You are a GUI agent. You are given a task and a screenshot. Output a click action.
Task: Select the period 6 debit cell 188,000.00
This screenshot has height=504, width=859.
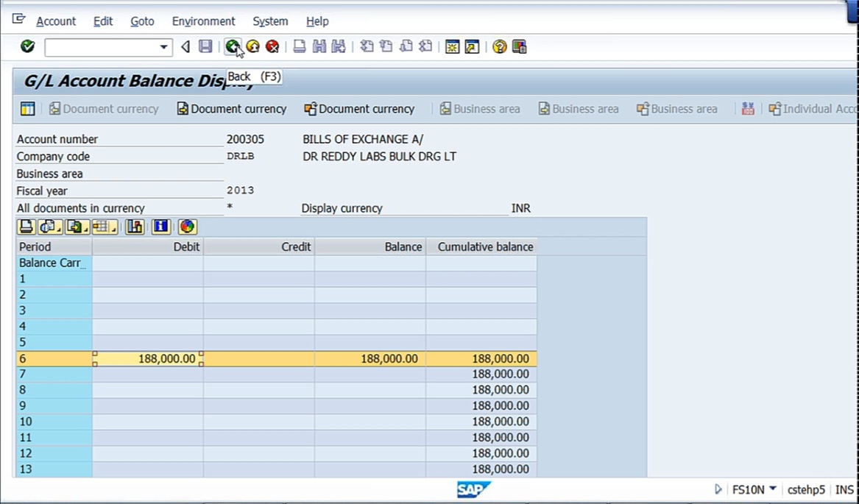pos(148,359)
